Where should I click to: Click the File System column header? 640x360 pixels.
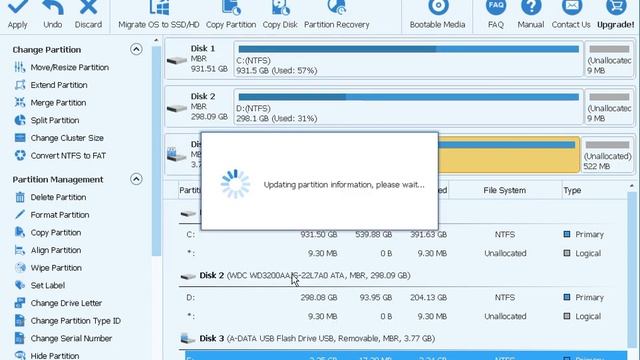505,190
